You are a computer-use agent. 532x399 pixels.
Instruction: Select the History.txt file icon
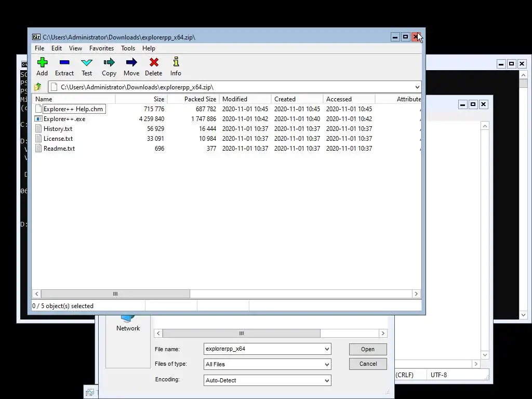click(38, 129)
